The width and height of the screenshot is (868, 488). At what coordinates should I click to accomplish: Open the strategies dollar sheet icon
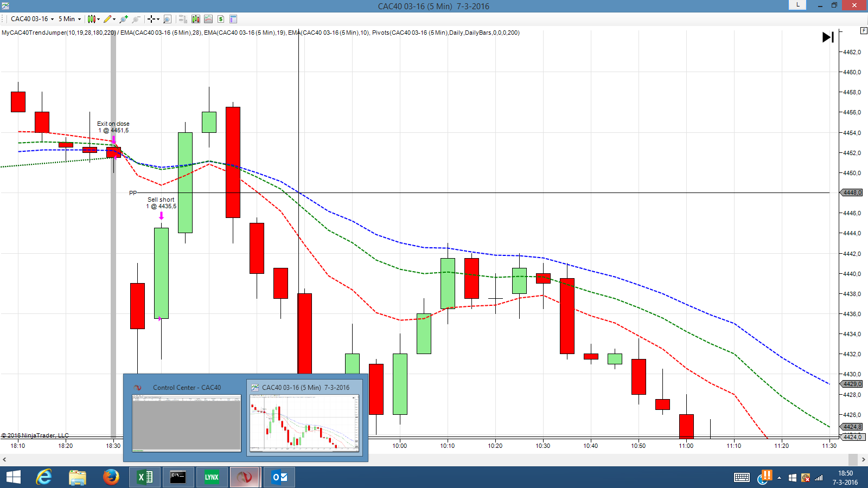tap(221, 19)
